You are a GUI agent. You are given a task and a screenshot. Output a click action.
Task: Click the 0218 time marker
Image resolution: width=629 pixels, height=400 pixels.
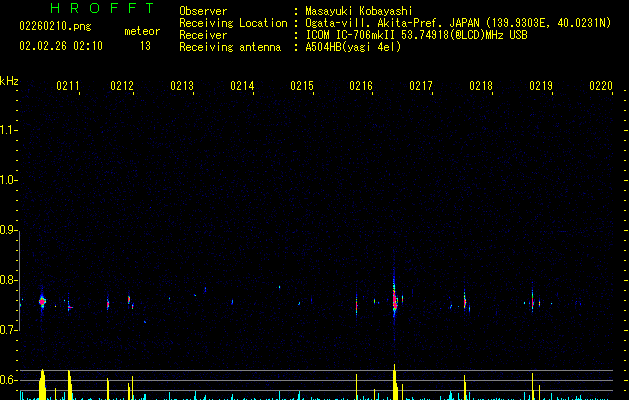[481, 86]
